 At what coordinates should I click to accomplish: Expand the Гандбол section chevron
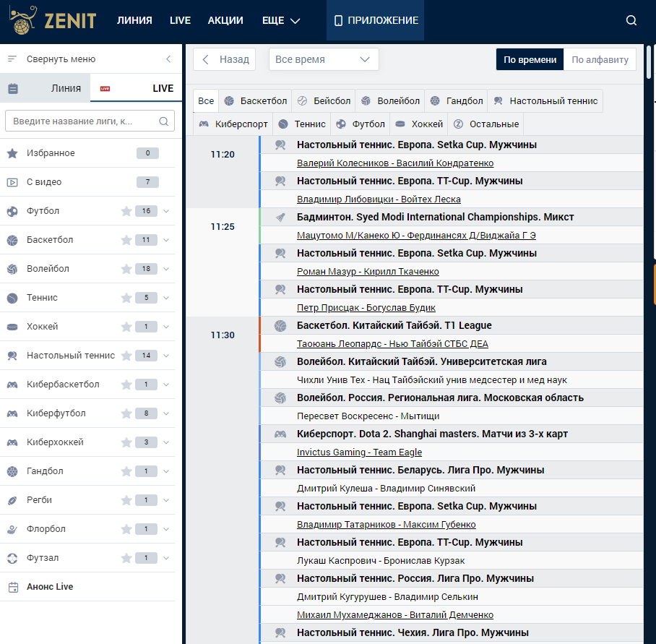coord(166,471)
